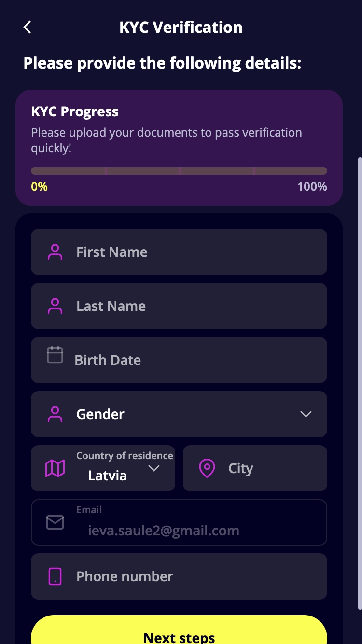Open the Country of residence chevron
Image resolution: width=362 pixels, height=644 pixels.
pyautogui.click(x=154, y=468)
